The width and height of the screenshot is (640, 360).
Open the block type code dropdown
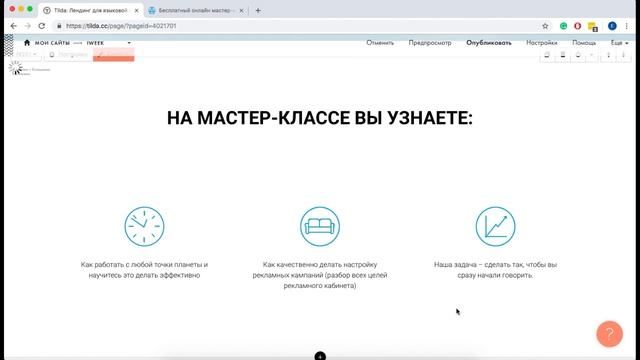point(26,54)
